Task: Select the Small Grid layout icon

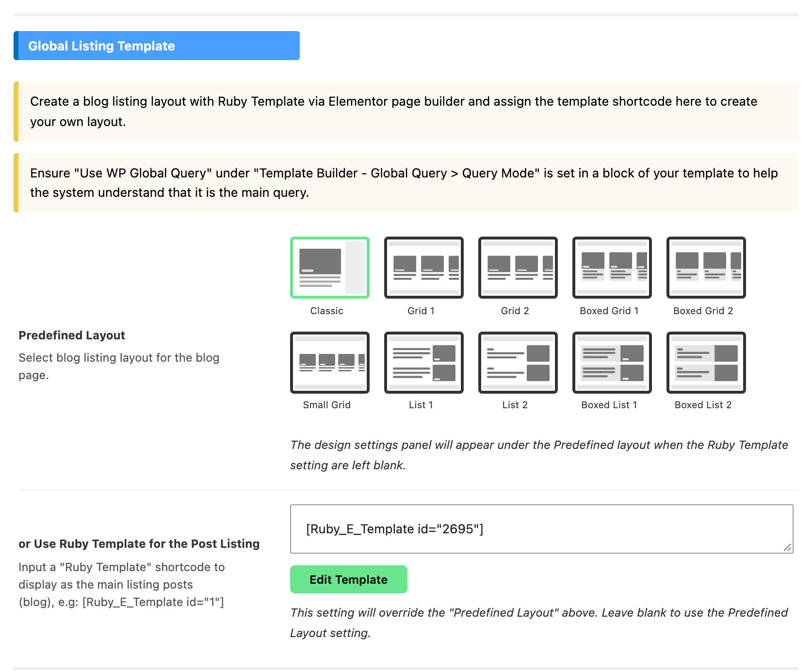Action: point(330,363)
